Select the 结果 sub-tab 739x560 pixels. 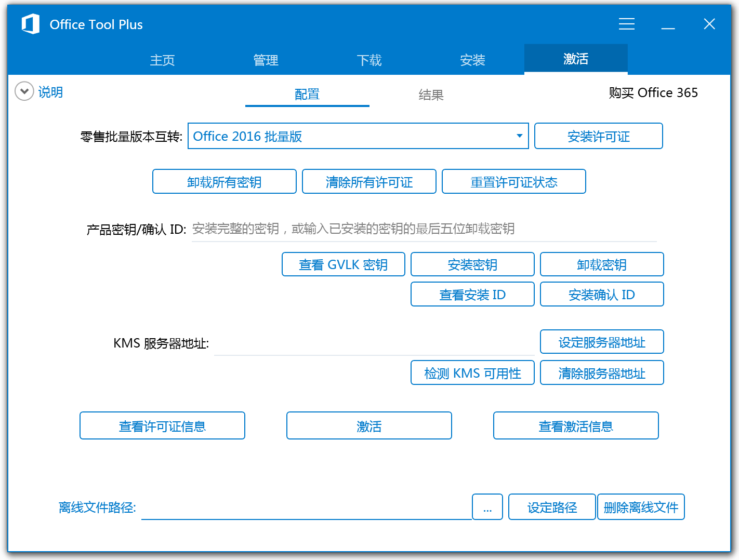pos(431,95)
